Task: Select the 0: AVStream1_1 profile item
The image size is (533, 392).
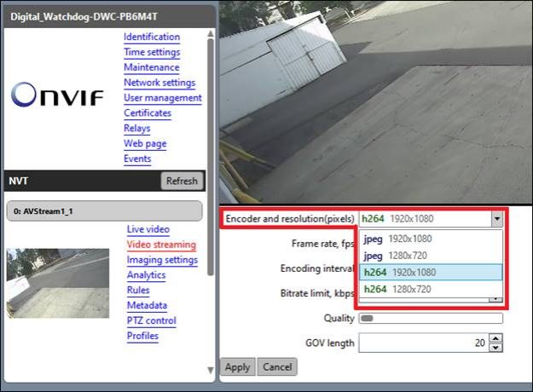Action: [x=104, y=210]
